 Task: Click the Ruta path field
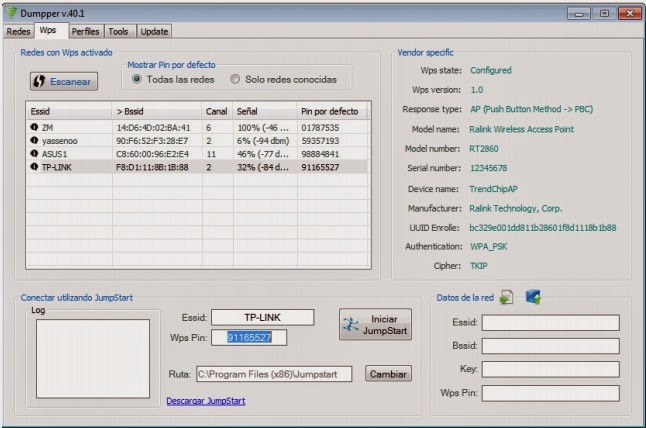point(274,374)
